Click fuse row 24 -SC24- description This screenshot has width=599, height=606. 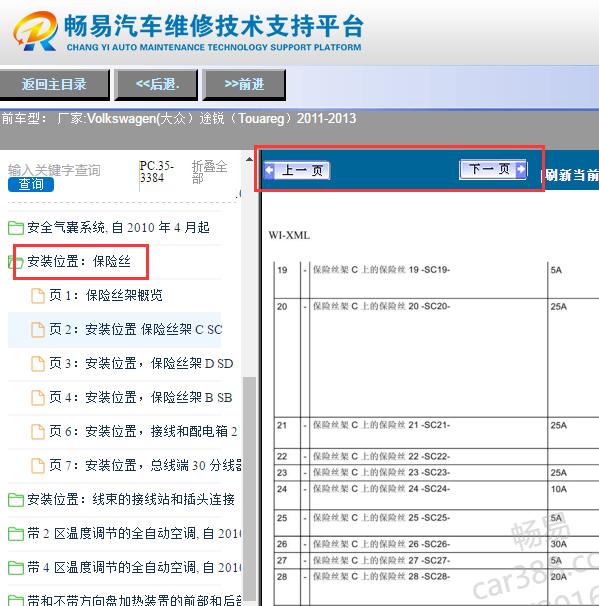click(x=381, y=489)
